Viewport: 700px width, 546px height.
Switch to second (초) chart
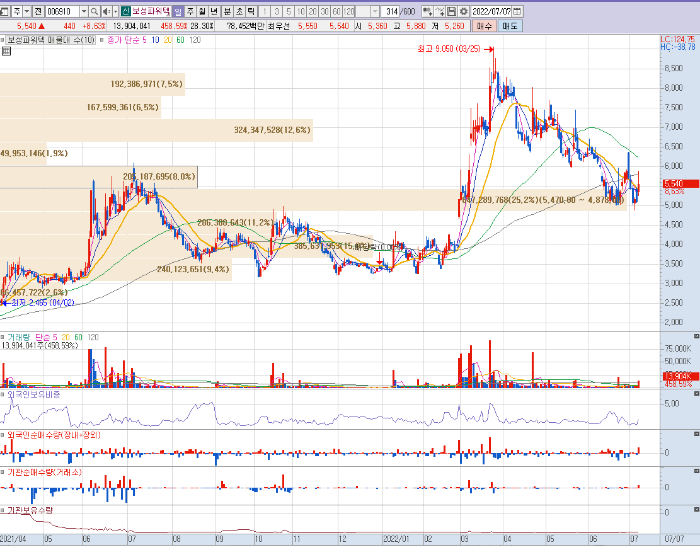[x=239, y=11]
